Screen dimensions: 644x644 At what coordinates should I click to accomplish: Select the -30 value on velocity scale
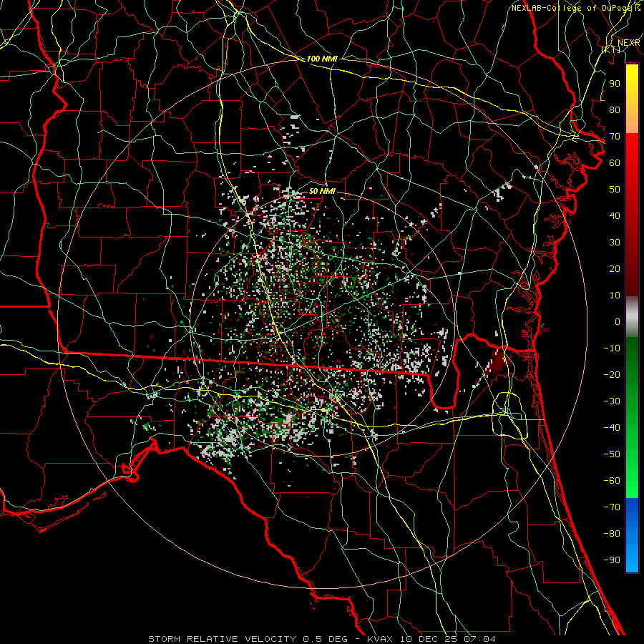click(612, 401)
